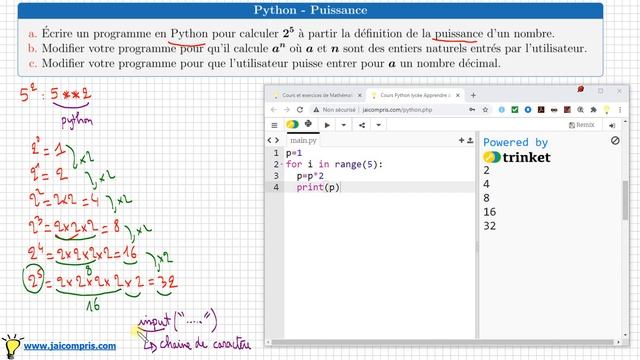Switch to the Cours et exercices de Mathématiques tab
The height and width of the screenshot is (360, 640).
pos(317,95)
